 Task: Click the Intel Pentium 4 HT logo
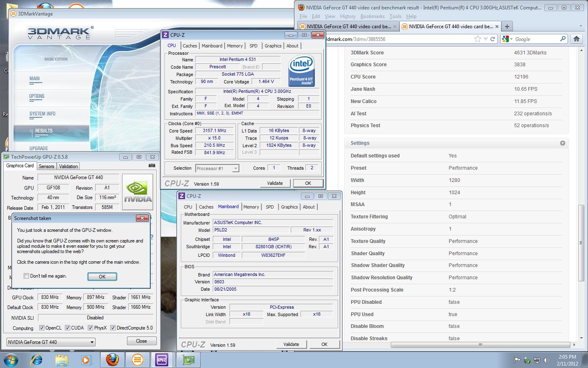[301, 70]
